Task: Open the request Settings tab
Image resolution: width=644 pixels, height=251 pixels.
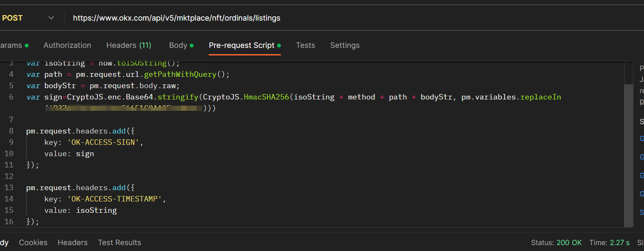Action: 345,45
